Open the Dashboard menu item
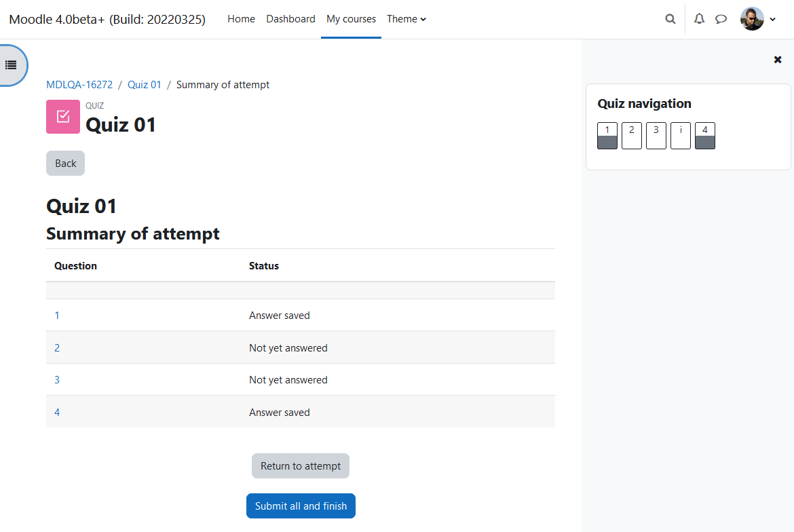The height and width of the screenshot is (532, 794). 290,19
